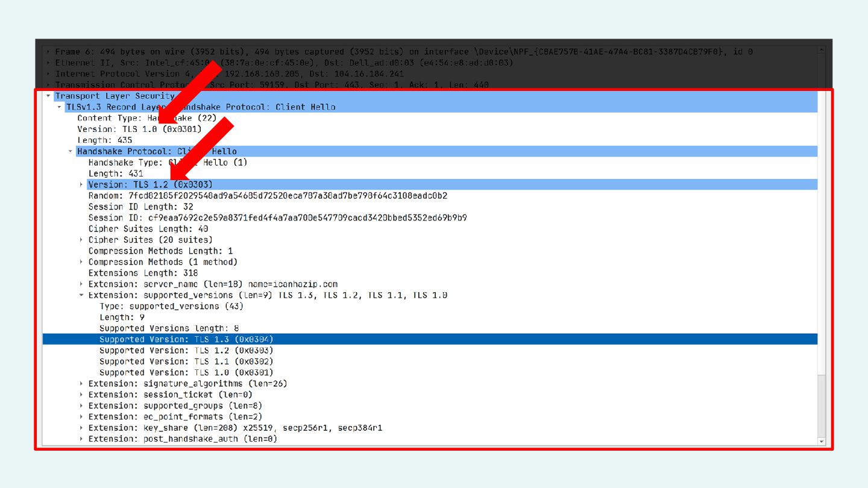Expand the Ethernet II row
The width and height of the screenshot is (868, 488).
48,63
